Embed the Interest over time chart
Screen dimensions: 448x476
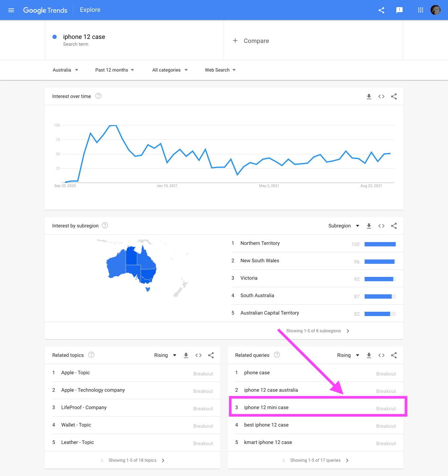[381, 96]
